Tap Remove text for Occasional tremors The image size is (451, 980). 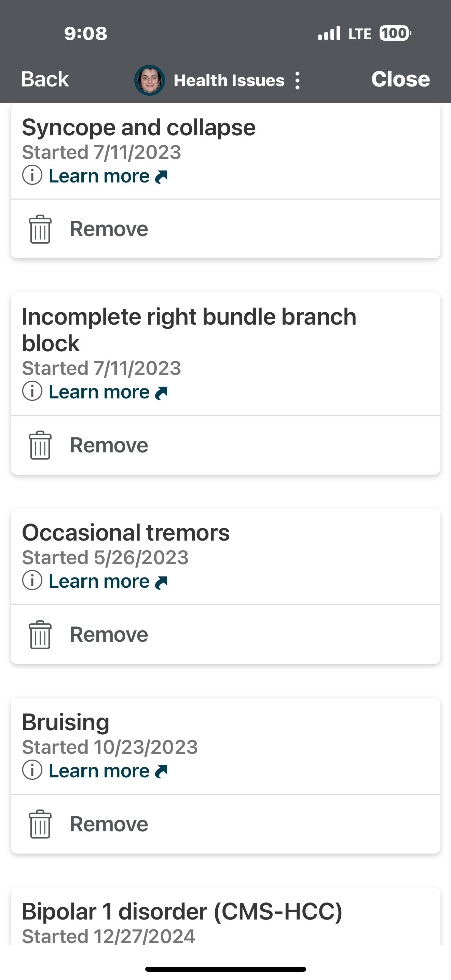pos(109,635)
